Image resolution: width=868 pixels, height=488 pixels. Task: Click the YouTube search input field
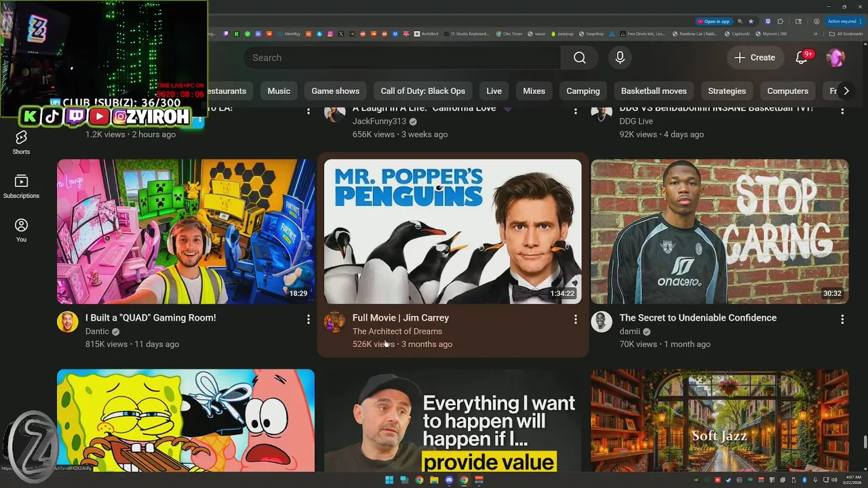(402, 58)
